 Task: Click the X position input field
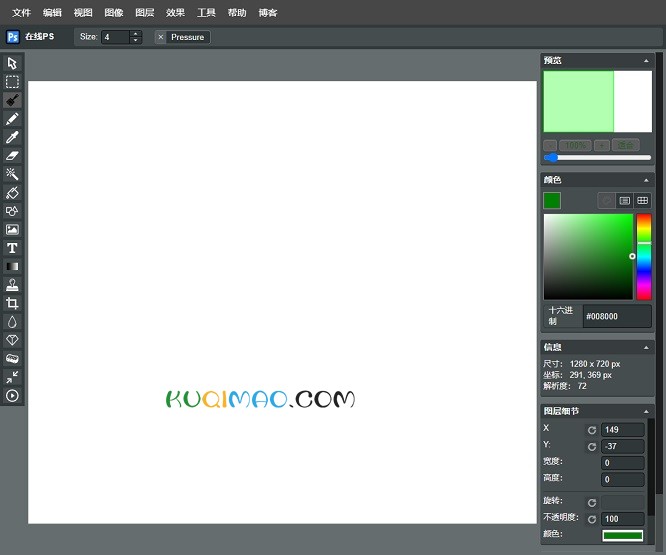[623, 430]
